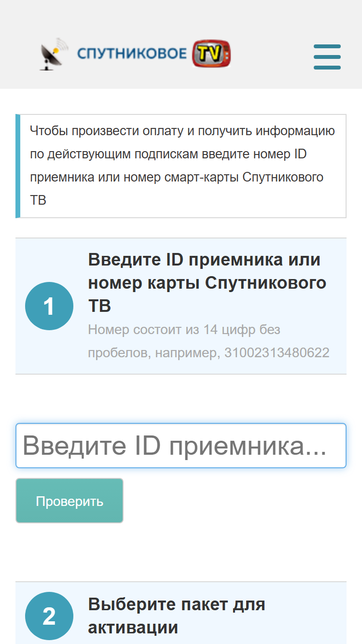
Task: Click the words Спутникового ТВ in the notice
Action: (177, 188)
